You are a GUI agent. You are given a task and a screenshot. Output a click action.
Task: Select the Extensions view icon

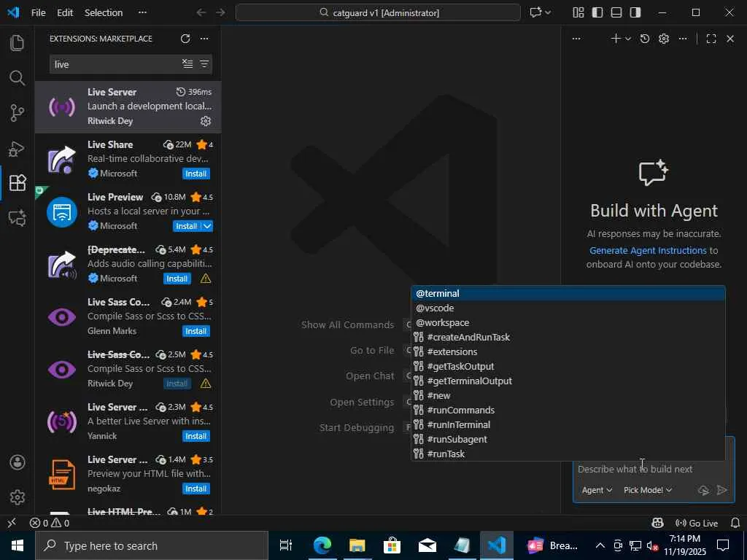coord(18,183)
